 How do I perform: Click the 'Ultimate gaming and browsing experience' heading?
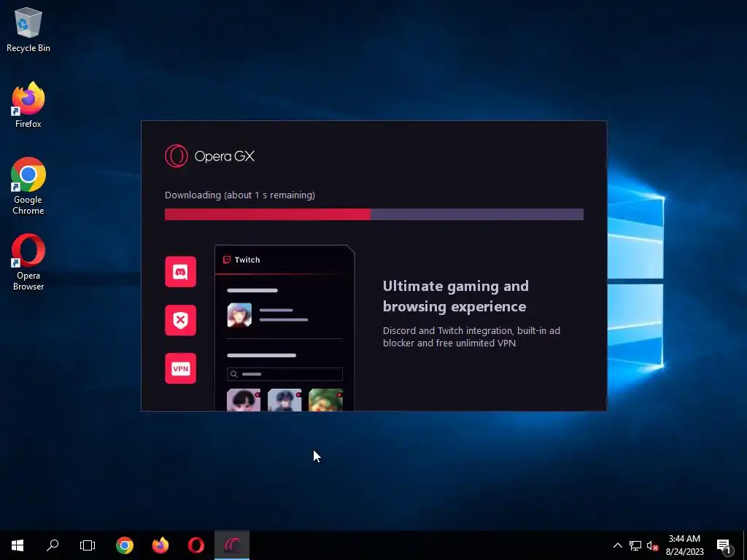coord(455,296)
